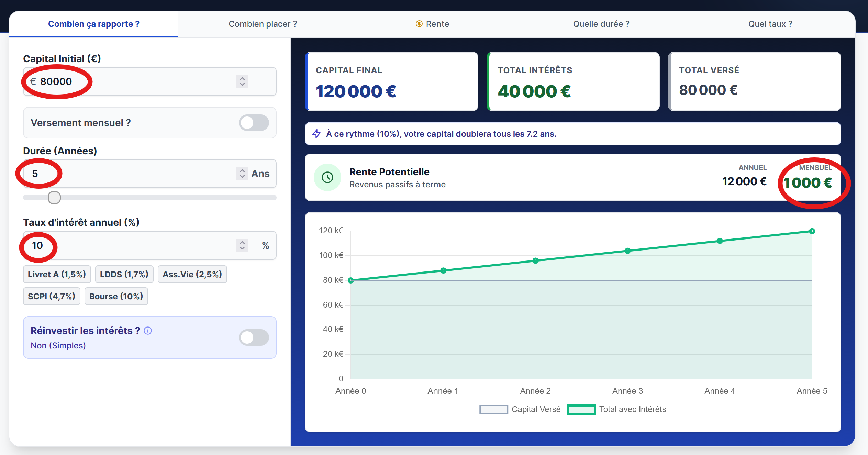Increase Capital Initial with the up stepper arrow
This screenshot has width=868, height=455.
click(242, 78)
